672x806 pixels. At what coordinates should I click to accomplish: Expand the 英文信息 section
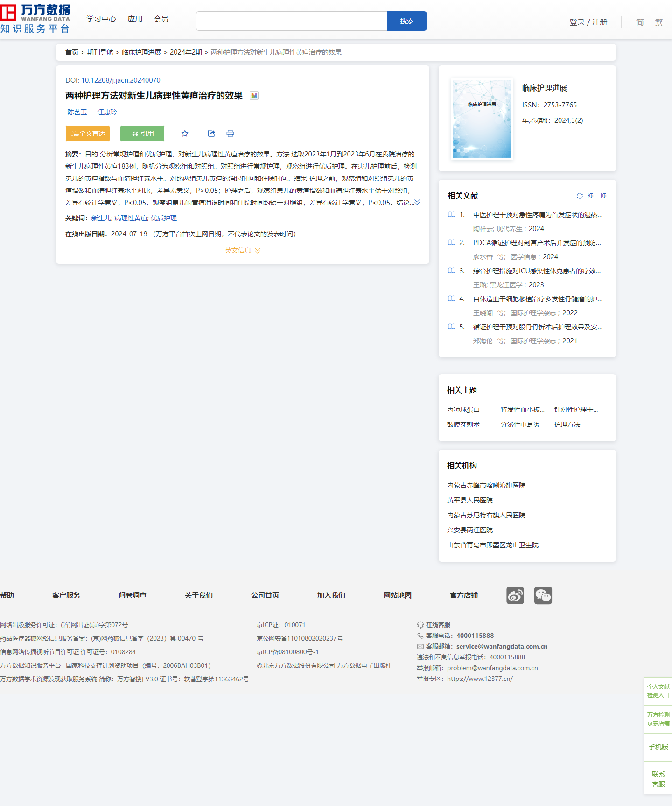[242, 251]
